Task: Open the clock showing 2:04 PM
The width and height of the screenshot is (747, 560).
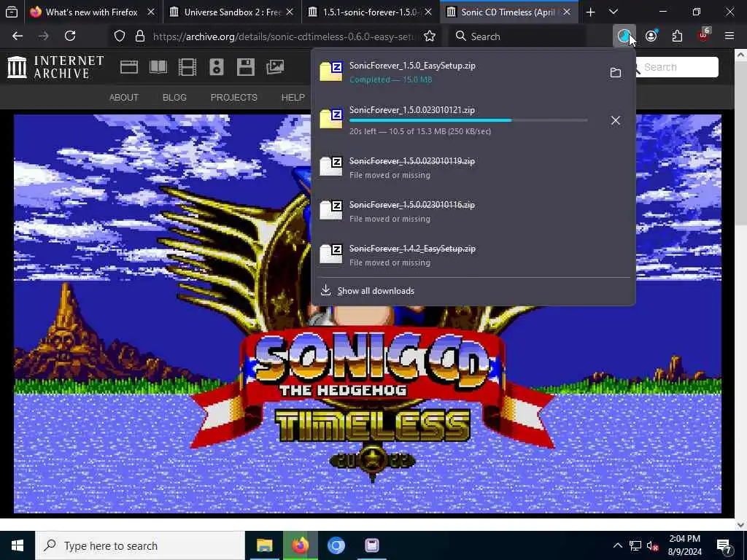Action: click(684, 545)
